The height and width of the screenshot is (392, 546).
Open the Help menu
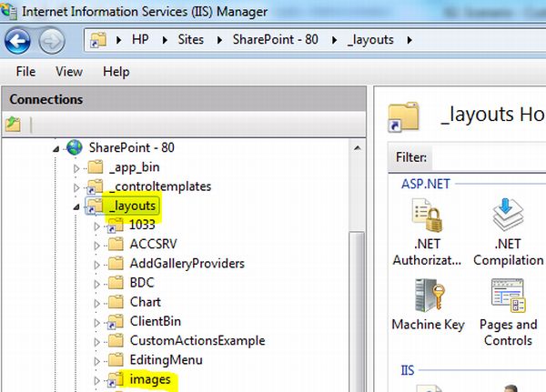pyautogui.click(x=116, y=72)
